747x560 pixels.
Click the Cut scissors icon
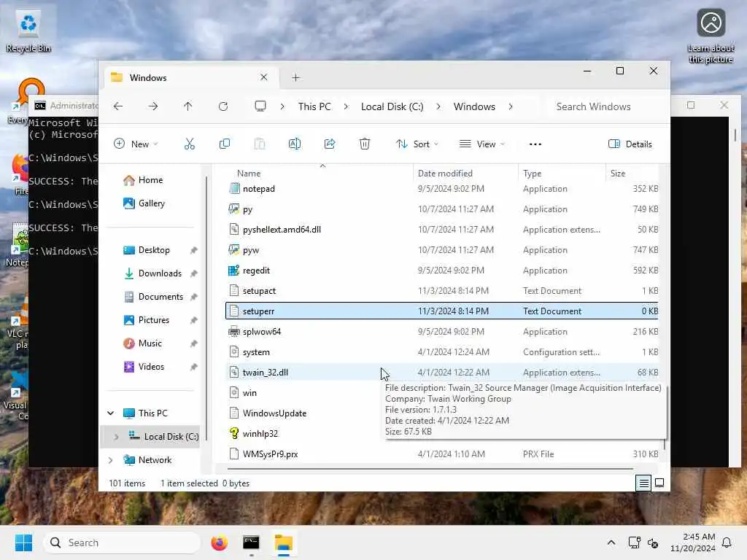[x=189, y=144]
